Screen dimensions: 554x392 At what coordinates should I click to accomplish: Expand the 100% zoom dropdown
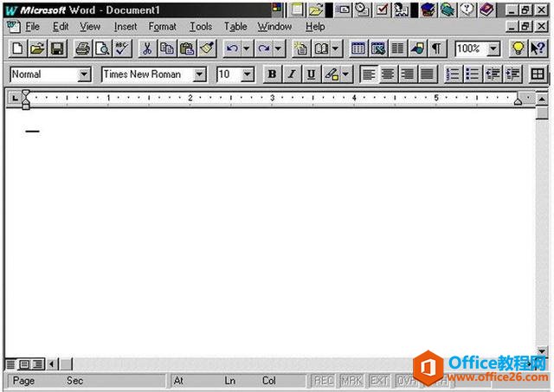(493, 48)
